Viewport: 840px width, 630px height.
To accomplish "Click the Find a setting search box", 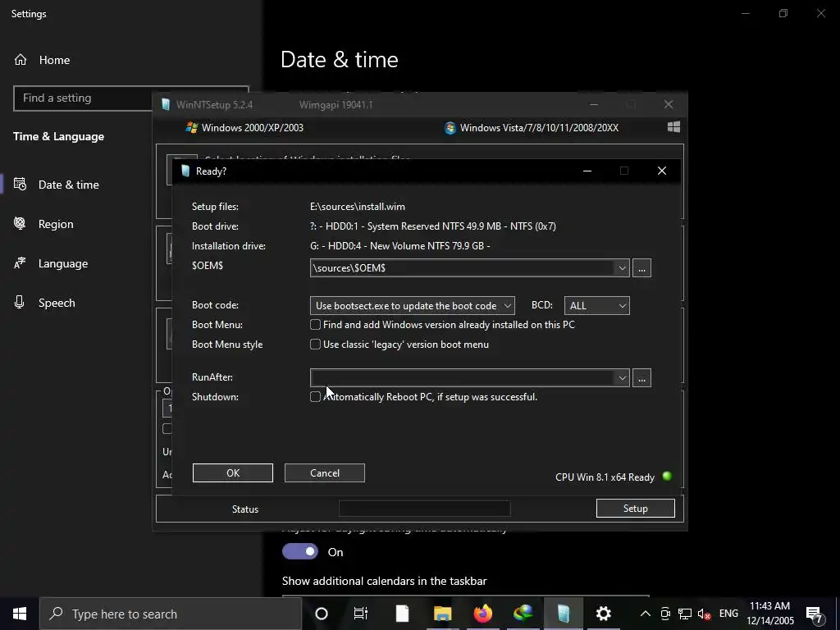I will [x=83, y=98].
